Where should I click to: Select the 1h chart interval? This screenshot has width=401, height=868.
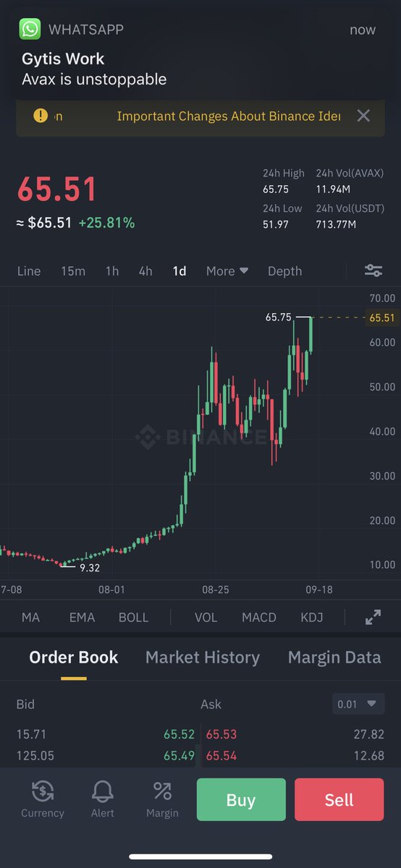[x=112, y=271]
